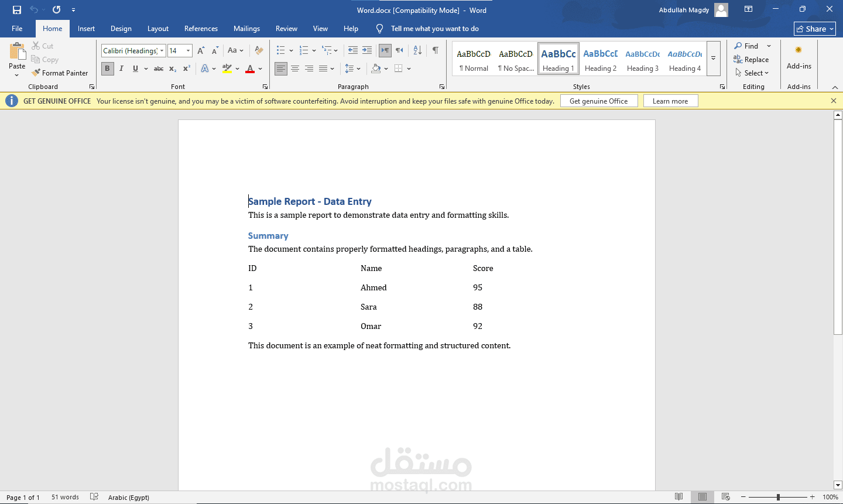Click the spelling proofing icon in status bar
The height and width of the screenshot is (504, 843).
(x=94, y=497)
